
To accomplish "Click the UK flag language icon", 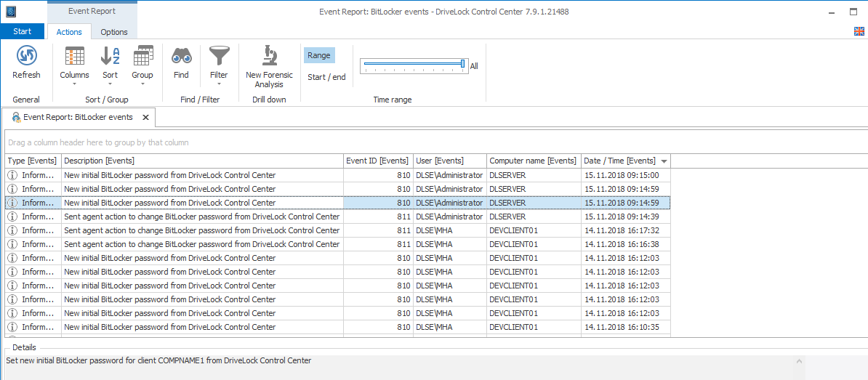I will 859,31.
